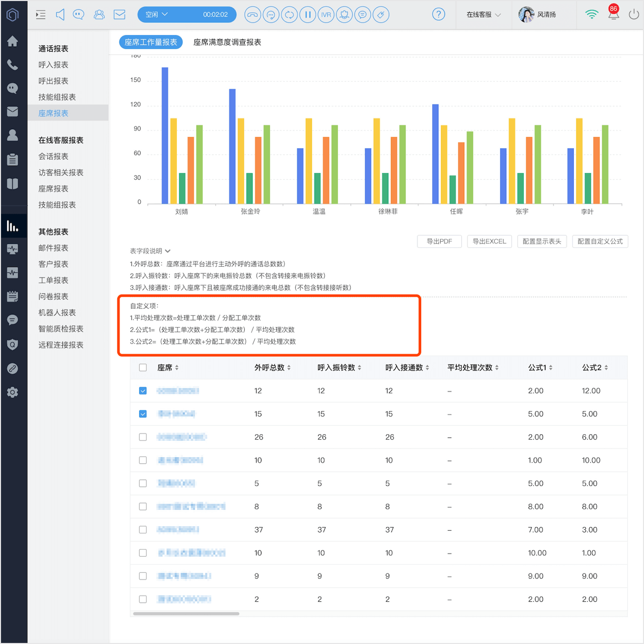Pause the call with the hold icon
The image size is (644, 644).
pos(307,15)
